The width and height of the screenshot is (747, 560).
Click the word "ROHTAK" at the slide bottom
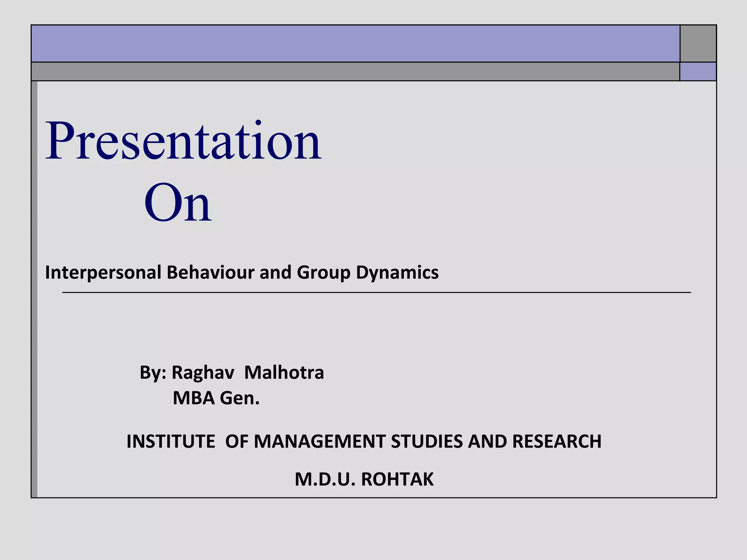(397, 479)
